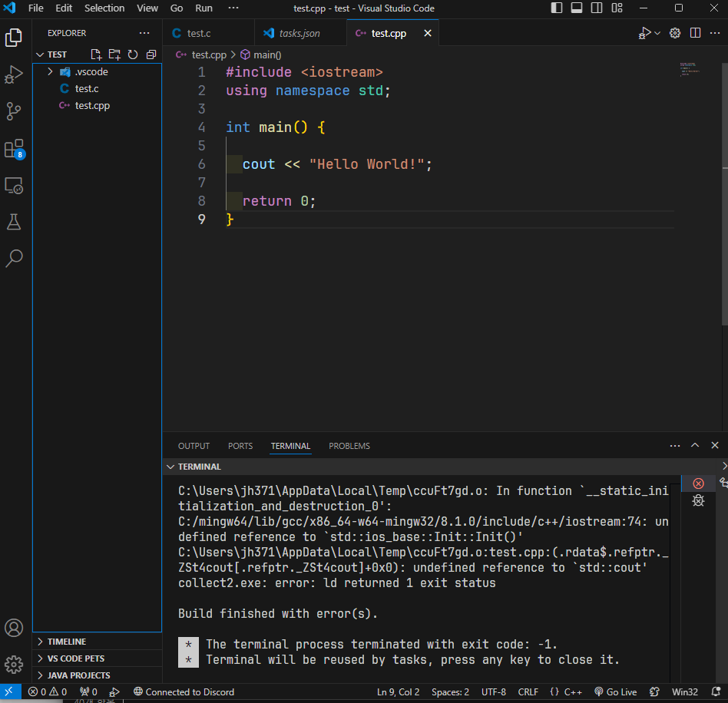Refresh the Explorer file tree
The width and height of the screenshot is (728, 703).
click(132, 54)
